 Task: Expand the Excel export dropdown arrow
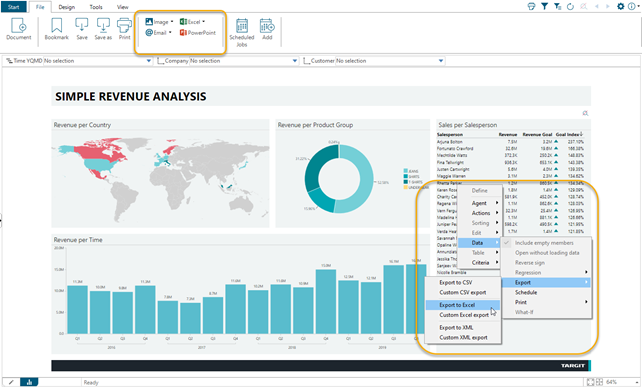coord(203,21)
